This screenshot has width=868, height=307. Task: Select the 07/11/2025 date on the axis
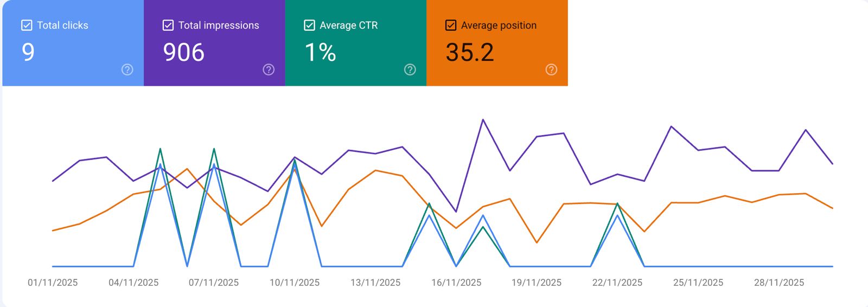[x=214, y=283]
